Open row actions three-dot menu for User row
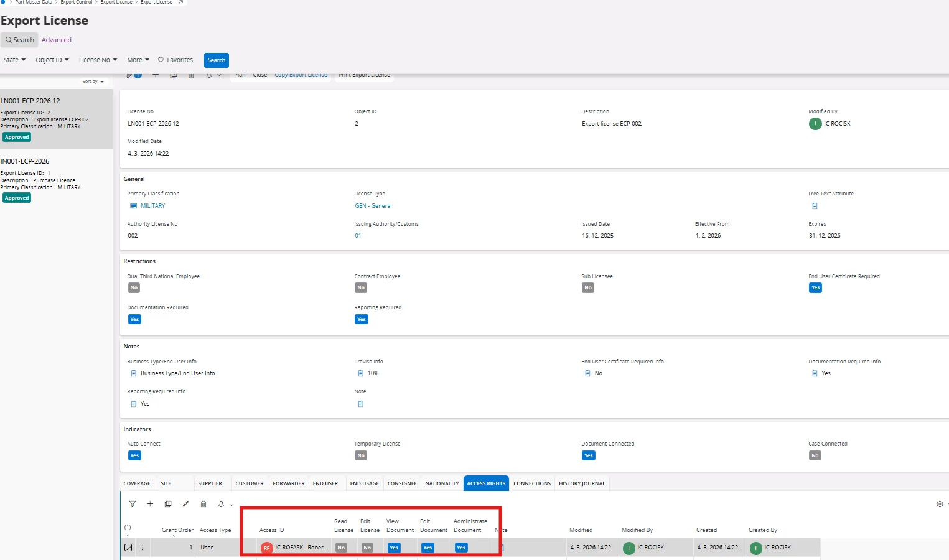 coord(143,548)
